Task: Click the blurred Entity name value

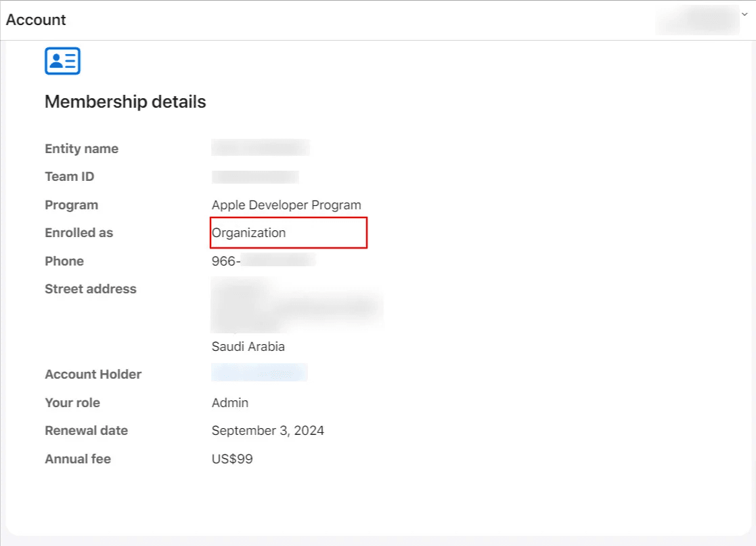Action: pos(261,148)
